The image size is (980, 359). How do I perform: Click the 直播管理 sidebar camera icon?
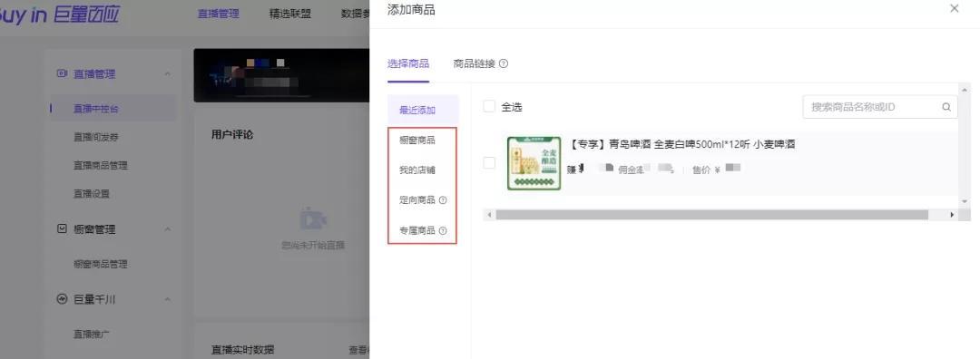click(x=62, y=73)
